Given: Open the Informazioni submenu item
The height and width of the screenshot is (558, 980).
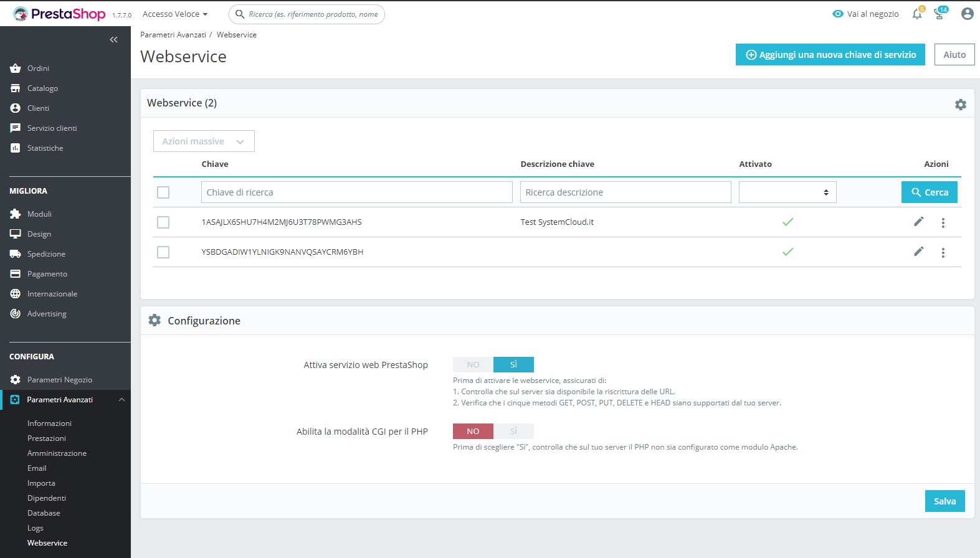Looking at the screenshot, I should click(x=49, y=423).
